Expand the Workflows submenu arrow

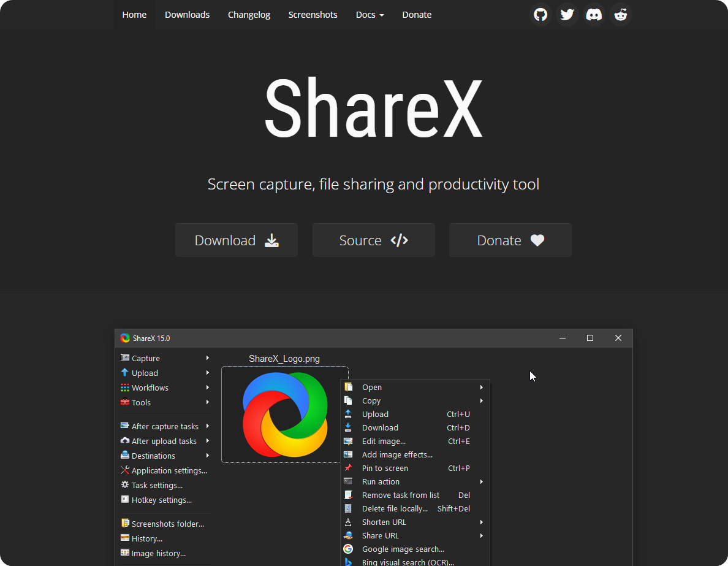[x=208, y=388]
